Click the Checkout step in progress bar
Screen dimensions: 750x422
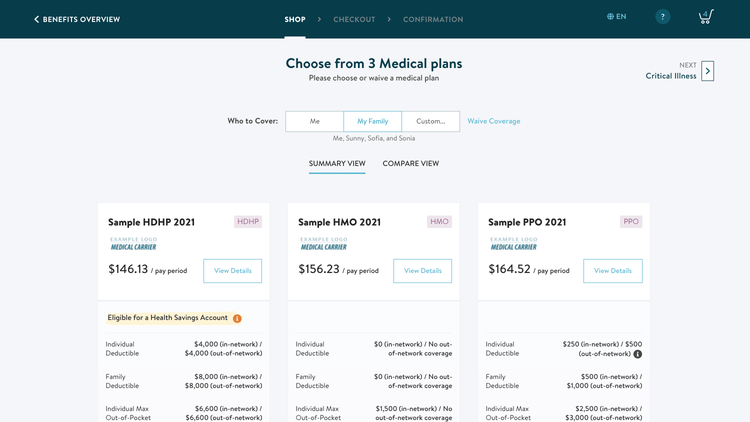tap(354, 20)
